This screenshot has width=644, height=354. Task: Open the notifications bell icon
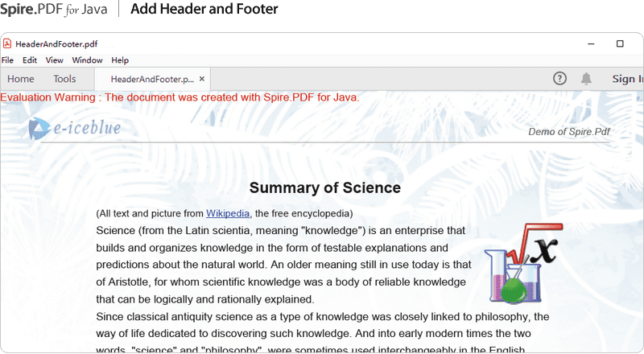(x=586, y=78)
